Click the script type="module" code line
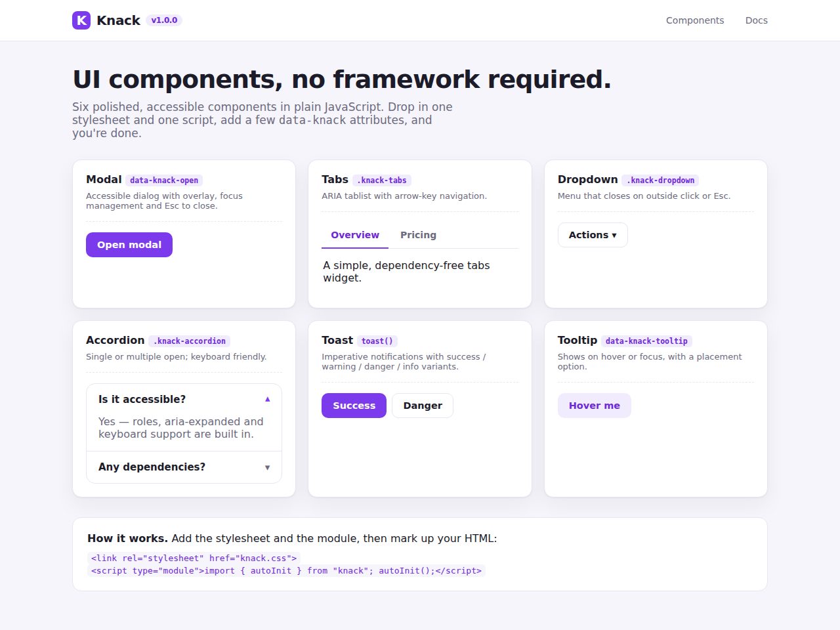Image resolution: width=840 pixels, height=630 pixels. [286, 571]
